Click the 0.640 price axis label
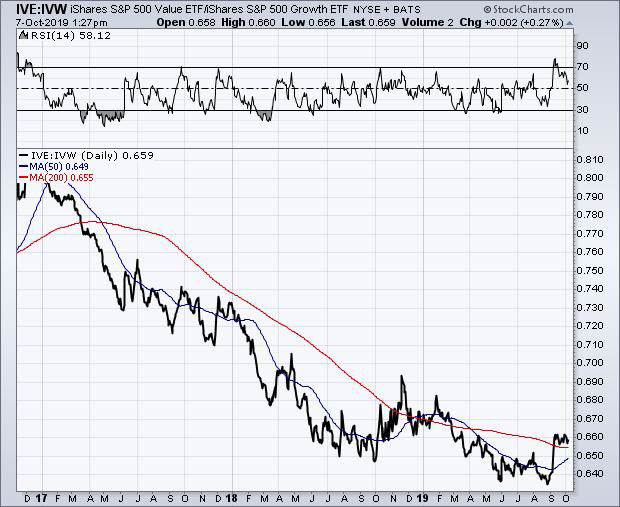The image size is (620, 507). coord(590,473)
